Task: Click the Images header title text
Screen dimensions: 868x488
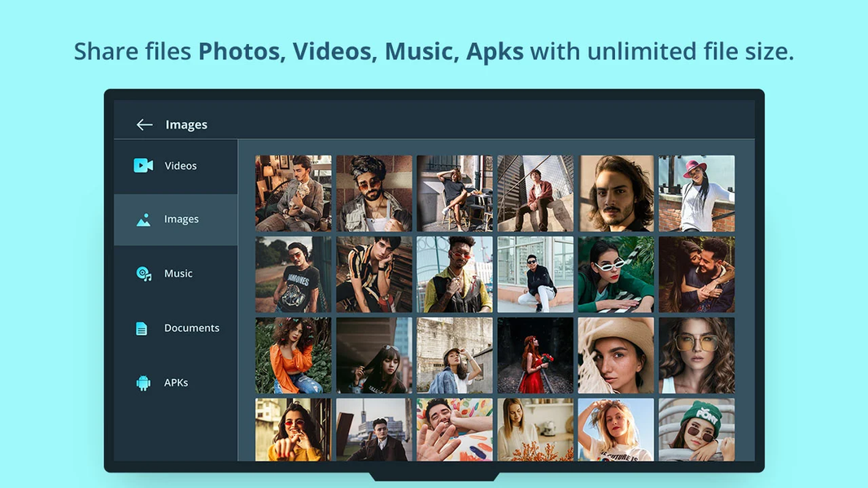Action: pos(186,124)
